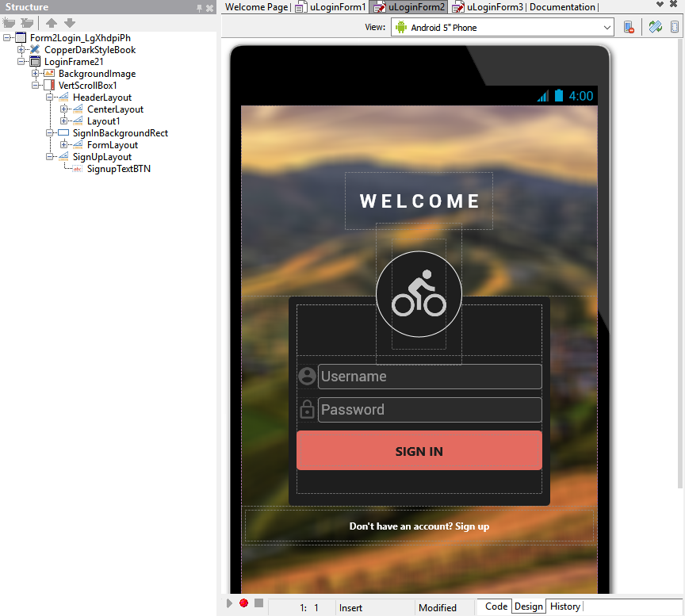
Task: Pin the Structure panel
Action: [x=200, y=8]
